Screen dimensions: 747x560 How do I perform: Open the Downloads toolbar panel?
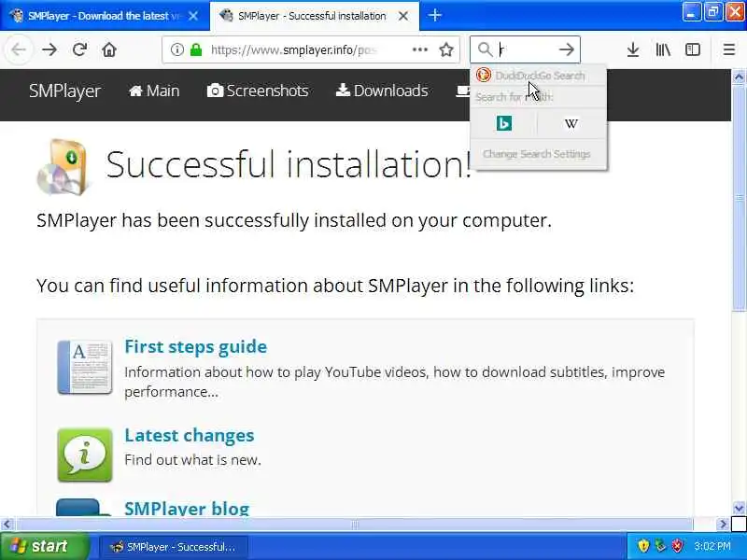tap(633, 49)
